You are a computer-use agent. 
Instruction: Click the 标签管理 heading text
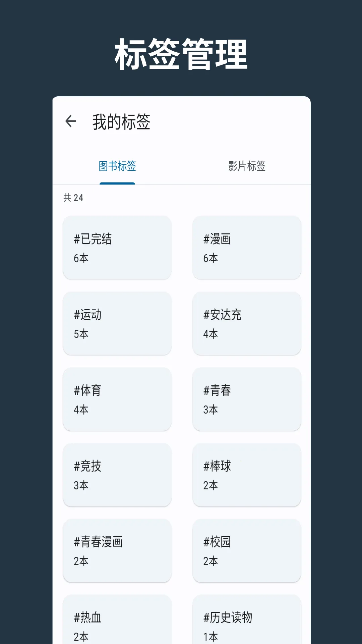181,54
